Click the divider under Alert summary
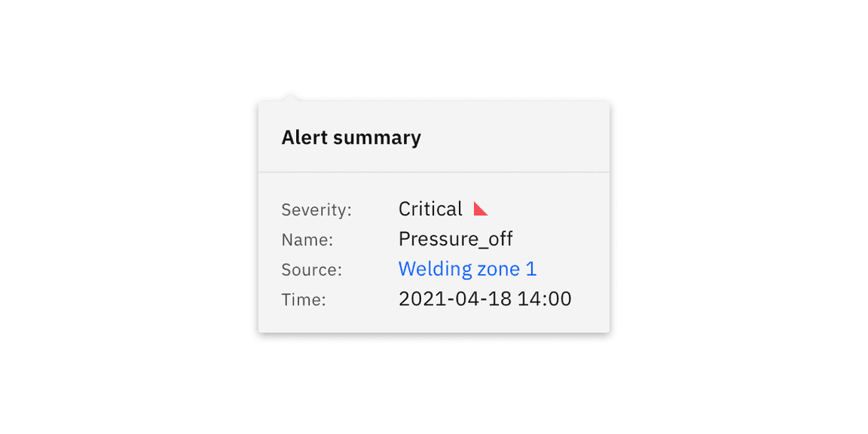Image resolution: width=868 pixels, height=434 pixels. pyautogui.click(x=433, y=171)
